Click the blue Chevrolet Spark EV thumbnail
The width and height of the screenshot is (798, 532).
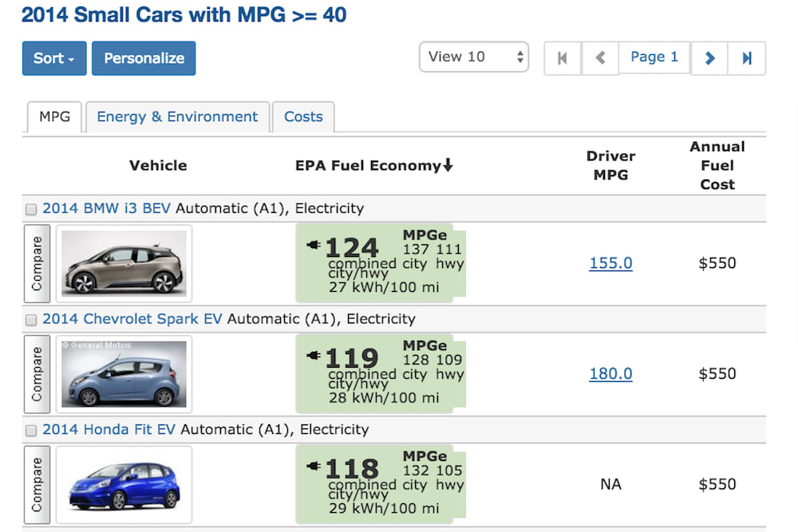(x=124, y=374)
